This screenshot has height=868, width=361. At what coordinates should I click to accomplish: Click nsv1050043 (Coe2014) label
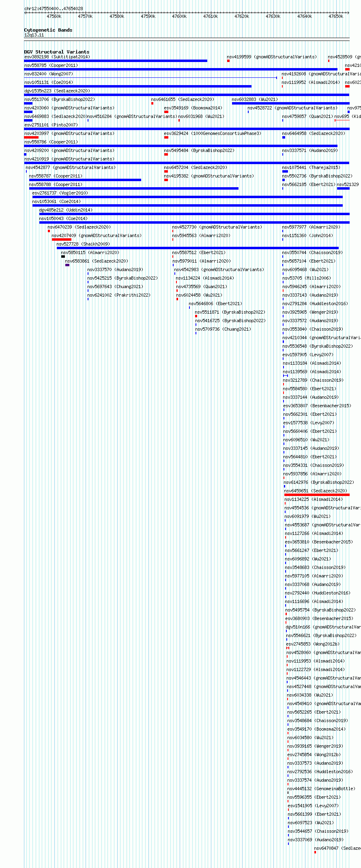click(63, 218)
